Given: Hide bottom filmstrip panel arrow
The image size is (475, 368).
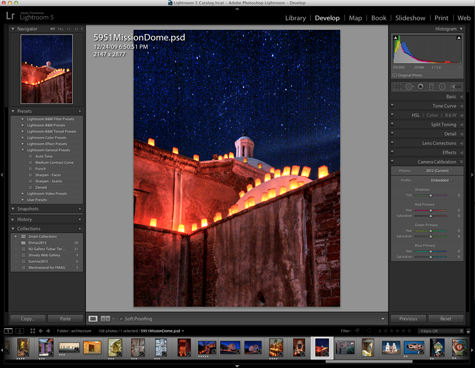Looking at the screenshot, I should [x=237, y=366].
